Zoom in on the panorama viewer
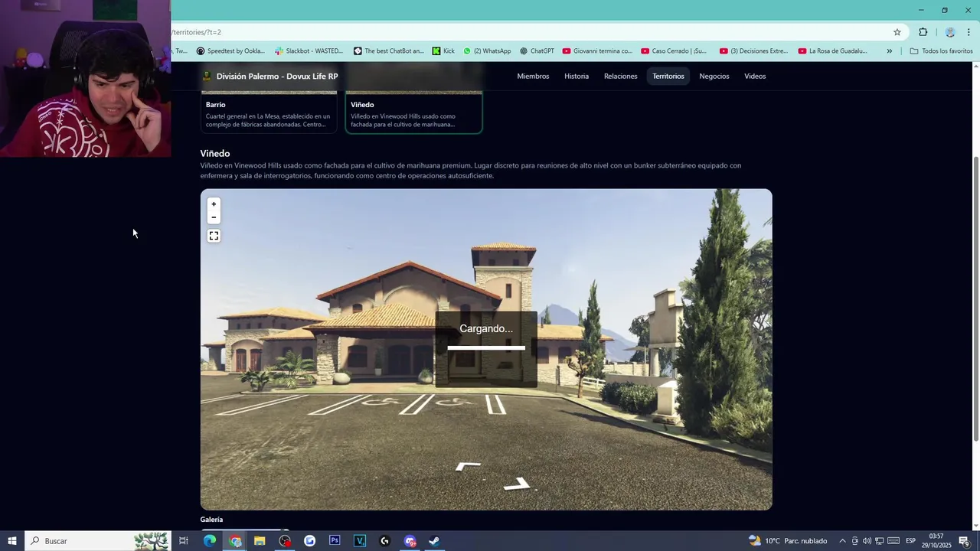Viewport: 980px width, 551px height. click(x=214, y=204)
